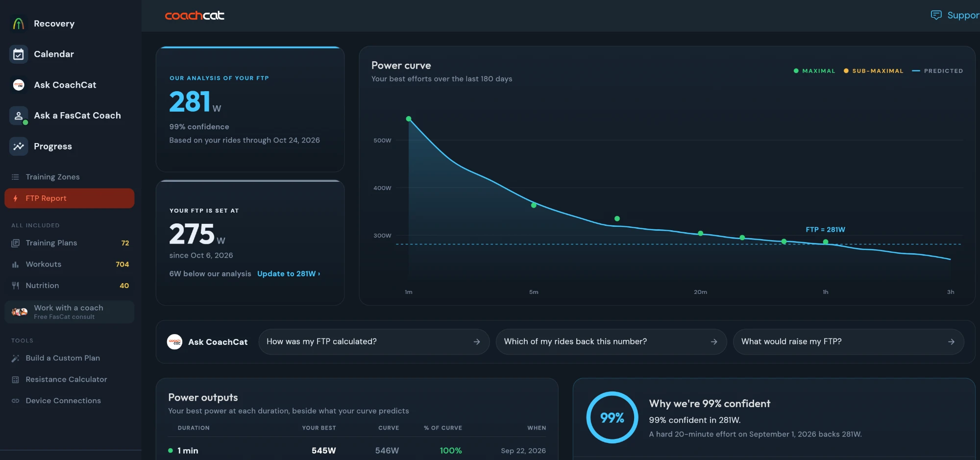
Task: Click the Build a Custom Plan wand icon
Action: coord(15,358)
